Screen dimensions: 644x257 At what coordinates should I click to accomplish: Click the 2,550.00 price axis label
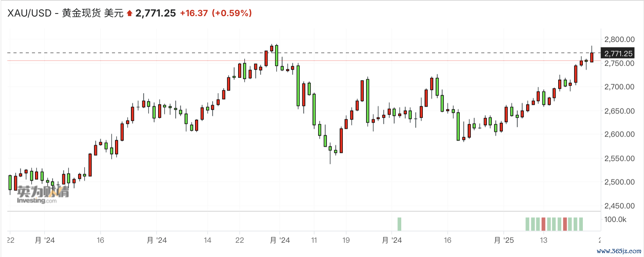[x=619, y=158]
